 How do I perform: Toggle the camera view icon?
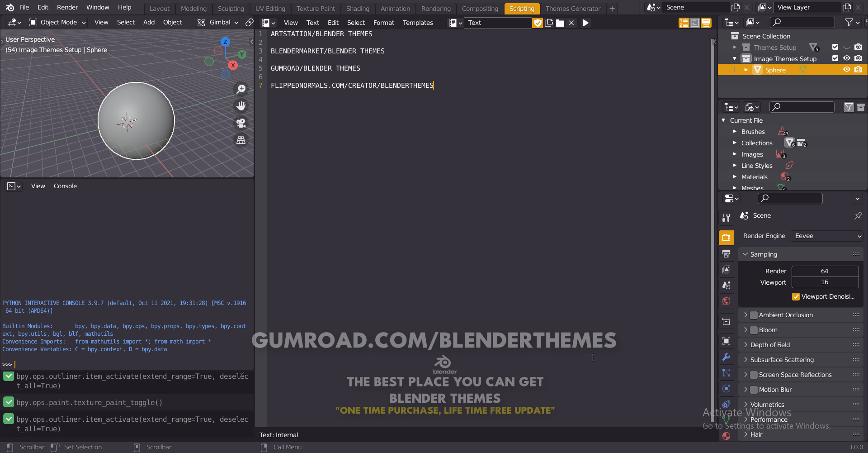(241, 123)
